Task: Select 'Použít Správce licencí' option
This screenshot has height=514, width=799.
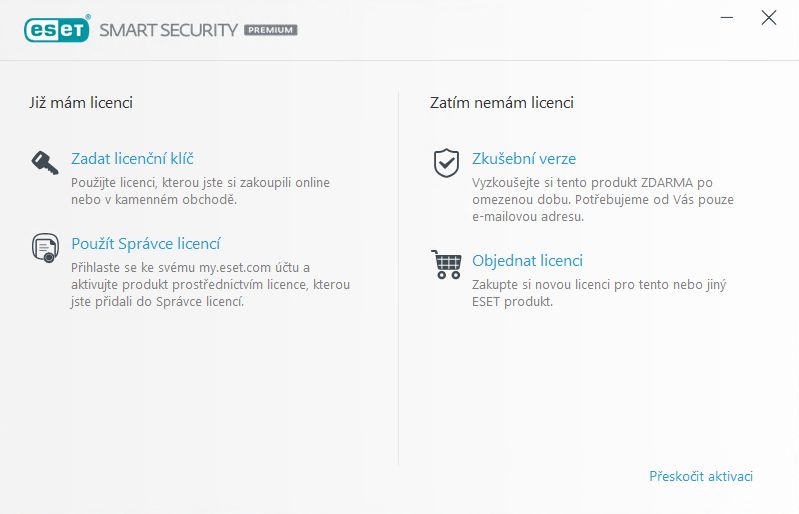Action: [146, 244]
